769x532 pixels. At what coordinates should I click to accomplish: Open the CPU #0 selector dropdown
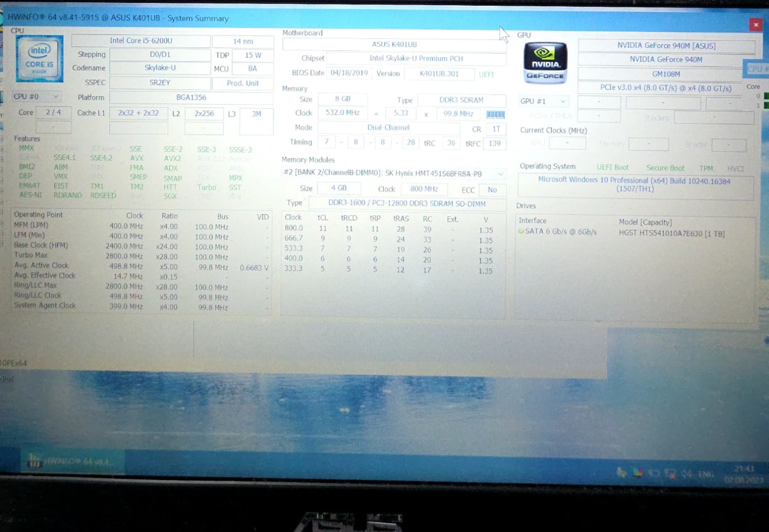pyautogui.click(x=37, y=97)
